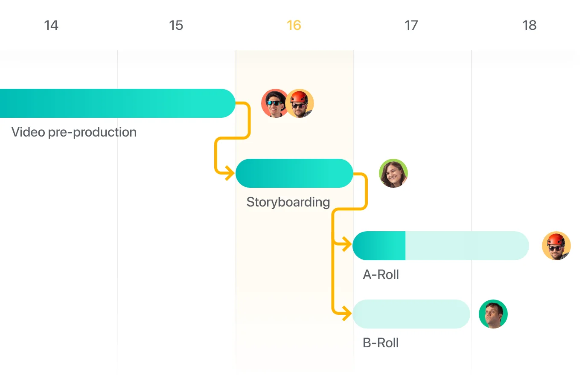Click the completed dark portion of A-Roll bar

(x=379, y=246)
